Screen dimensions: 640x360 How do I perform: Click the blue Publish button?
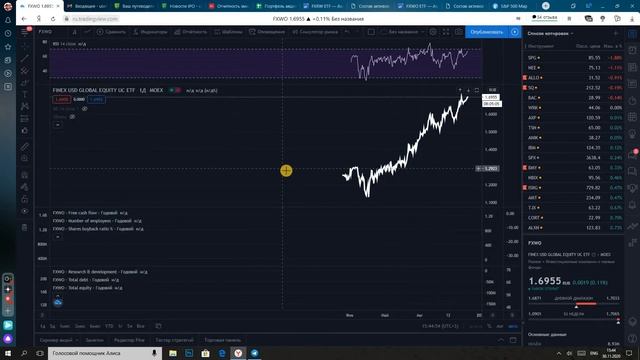tap(487, 32)
